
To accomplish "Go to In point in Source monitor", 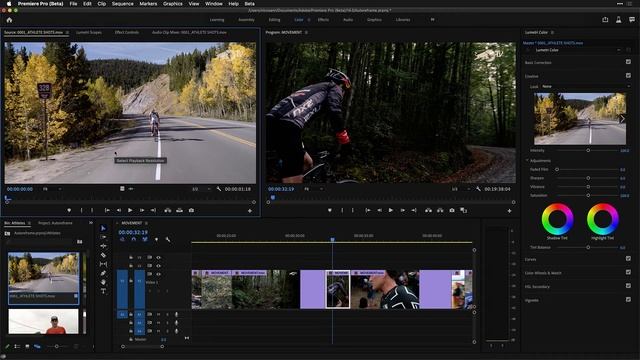I will [107, 210].
